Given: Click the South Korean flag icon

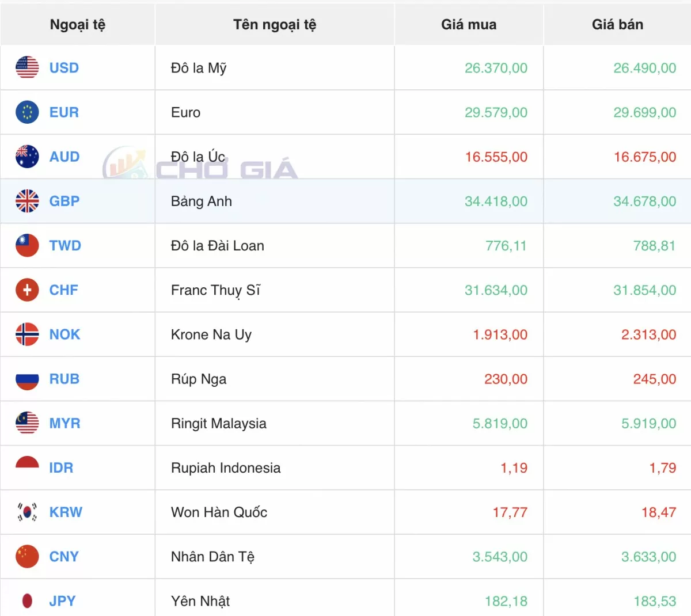Looking at the screenshot, I should (27, 512).
